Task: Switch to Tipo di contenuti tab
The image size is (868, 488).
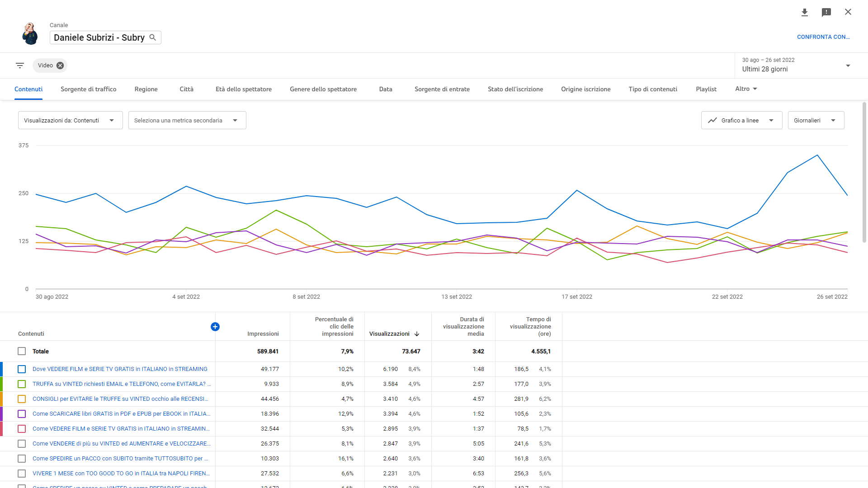Action: (x=653, y=89)
